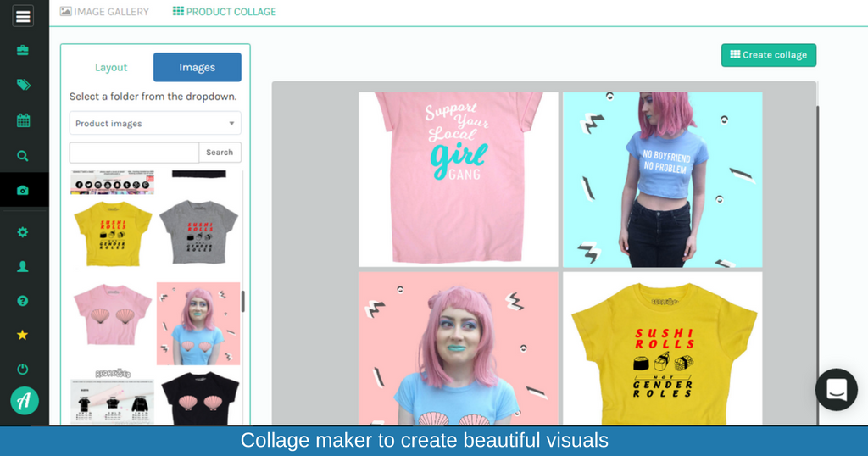Viewport: 868px width, 456px height.
Task: Click the magnifier search icon in sidebar
Action: (23, 156)
